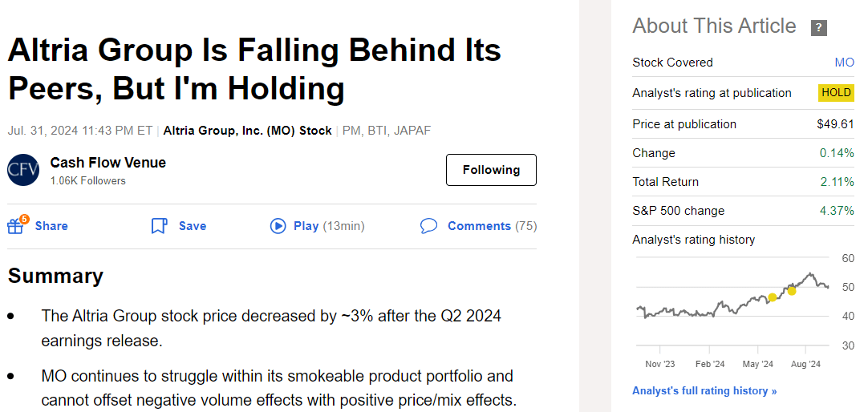Screen dimensions: 868x412
Task: Open Analyst's full rating history link
Action: (704, 391)
